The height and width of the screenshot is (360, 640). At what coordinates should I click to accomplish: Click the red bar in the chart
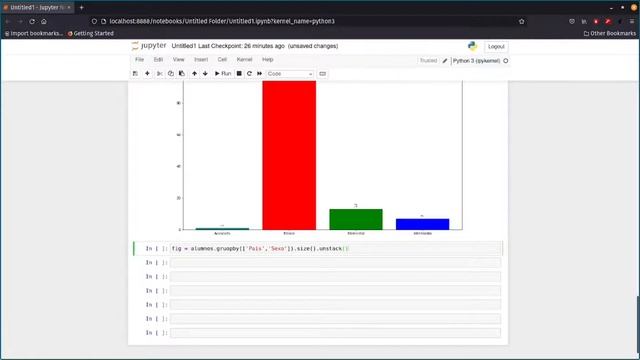click(289, 155)
